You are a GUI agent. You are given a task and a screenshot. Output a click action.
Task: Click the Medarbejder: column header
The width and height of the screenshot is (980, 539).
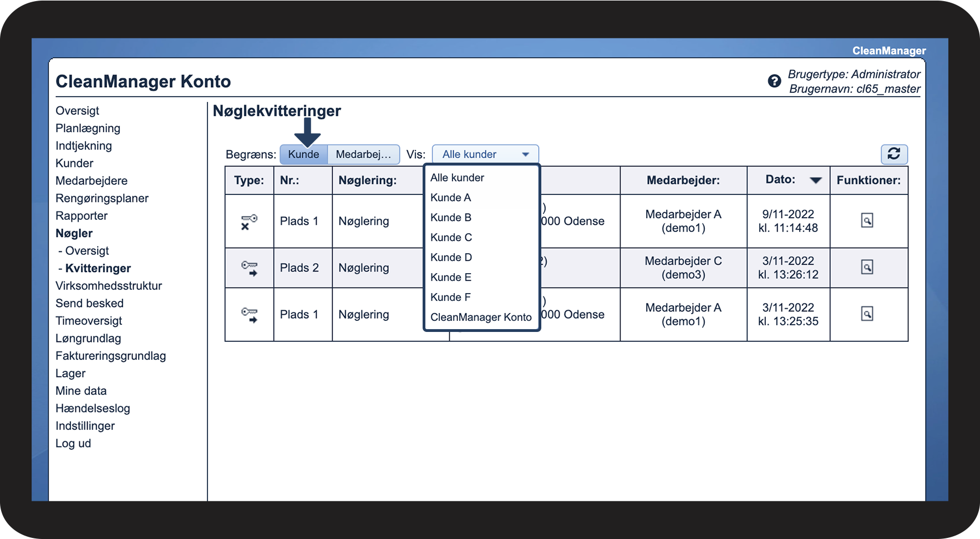(x=683, y=180)
